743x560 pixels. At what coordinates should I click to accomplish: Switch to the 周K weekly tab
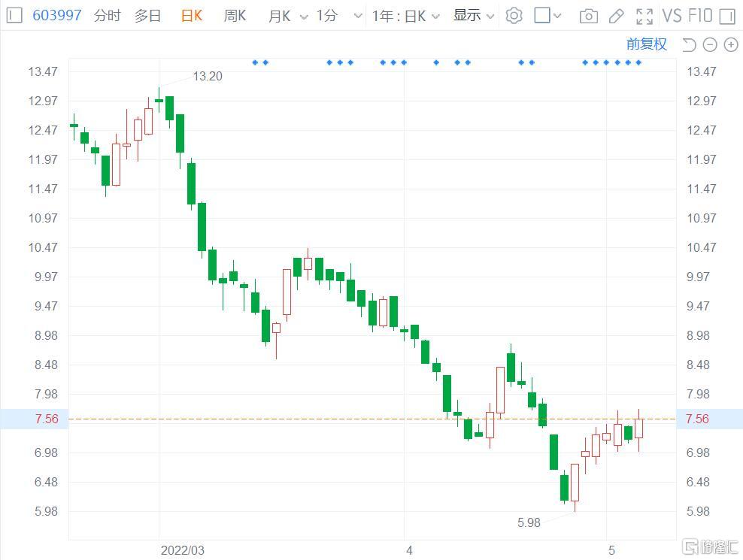click(x=235, y=16)
